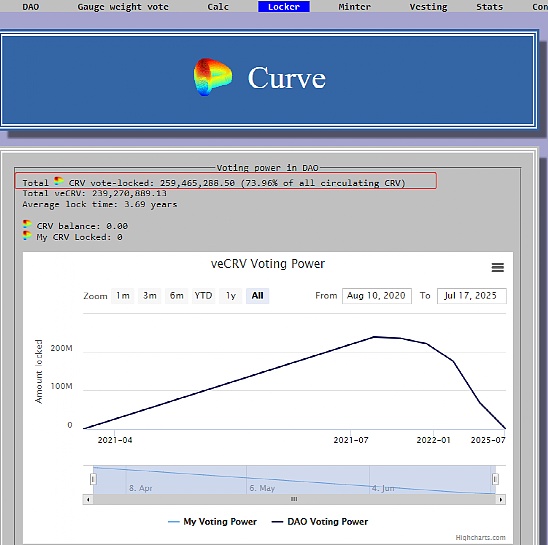Click the veCRV Voting Power chart title
548x545 pixels.
(x=268, y=264)
